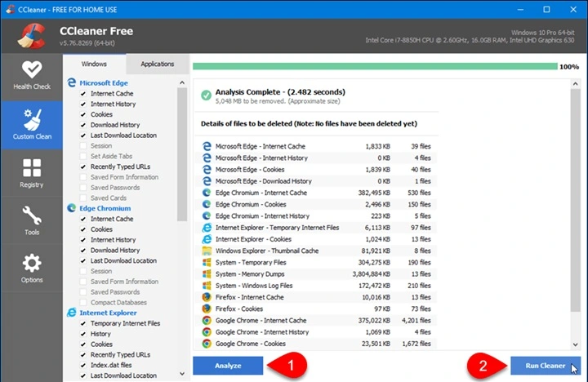
Task: Enable Microsoft Edge Set Aside Tabs checkbox
Action: pyautogui.click(x=83, y=157)
